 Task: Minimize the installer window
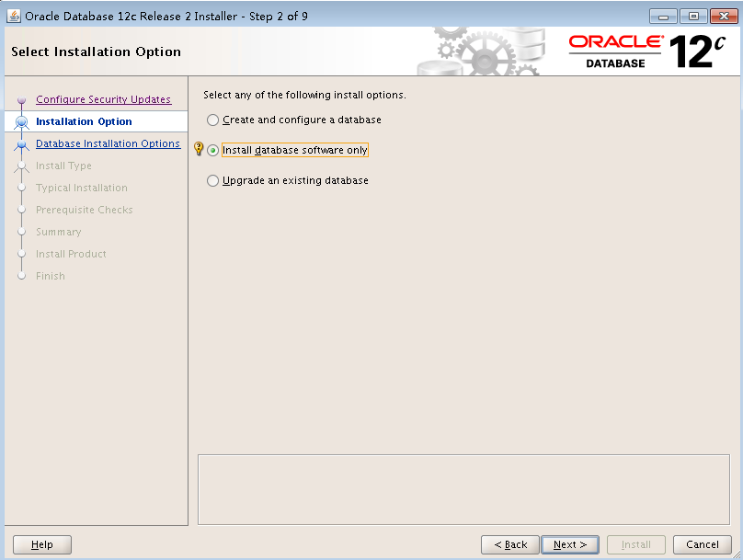663,17
